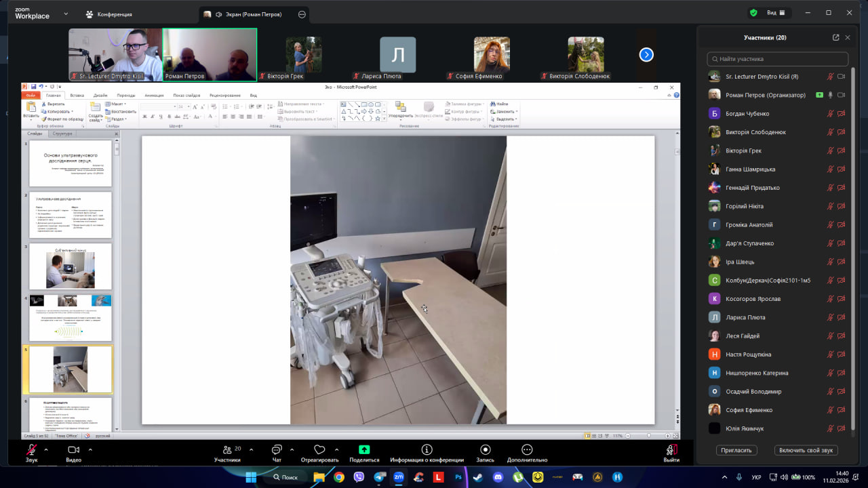This screenshot has height=488, width=868.
Task: Switch to the Конференция tab
Action: click(x=108, y=14)
